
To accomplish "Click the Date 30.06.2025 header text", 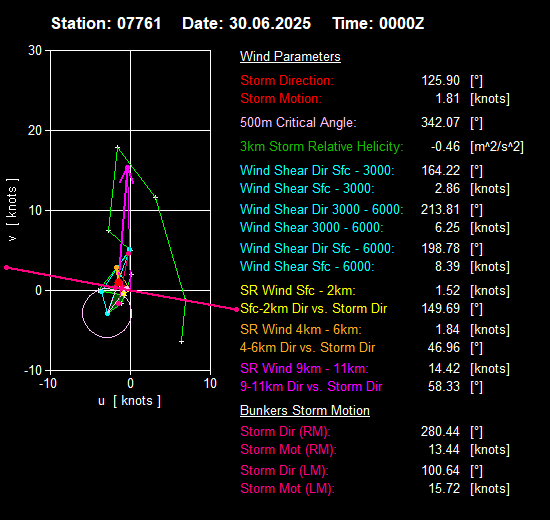I will pos(246,24).
